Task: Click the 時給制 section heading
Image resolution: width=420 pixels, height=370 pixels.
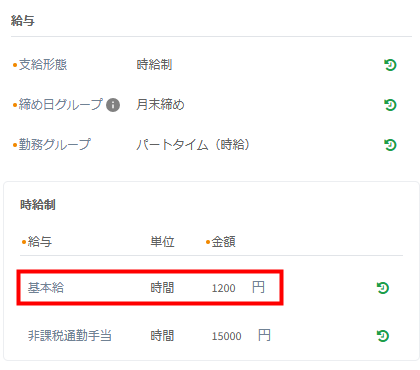Action: point(38,205)
